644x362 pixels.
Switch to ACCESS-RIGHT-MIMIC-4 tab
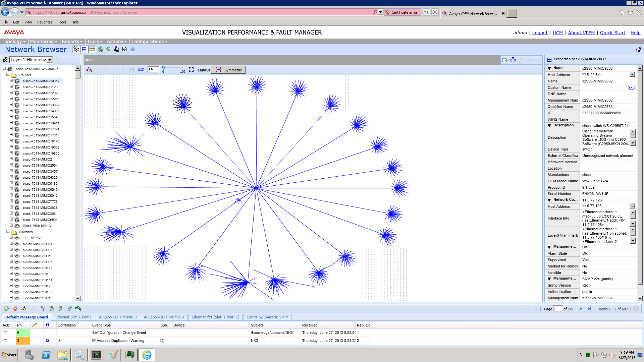pyautogui.click(x=164, y=317)
